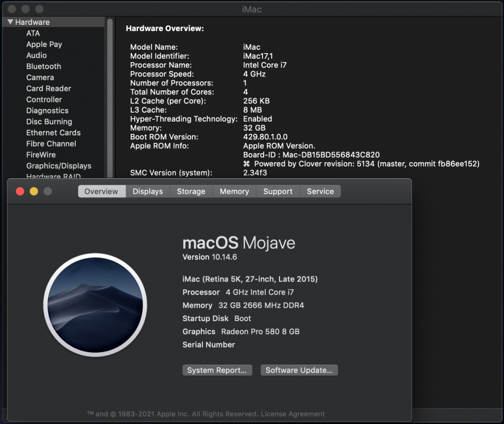This screenshot has height=424, width=504.
Task: Click the L3 Cache 8 MB value
Action: pyautogui.click(x=252, y=110)
